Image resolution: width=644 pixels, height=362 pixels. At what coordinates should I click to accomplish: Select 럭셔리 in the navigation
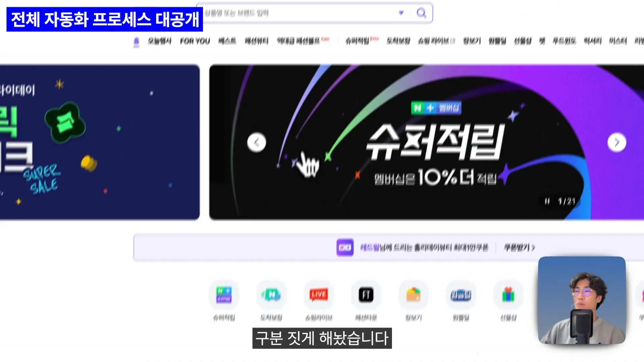592,41
